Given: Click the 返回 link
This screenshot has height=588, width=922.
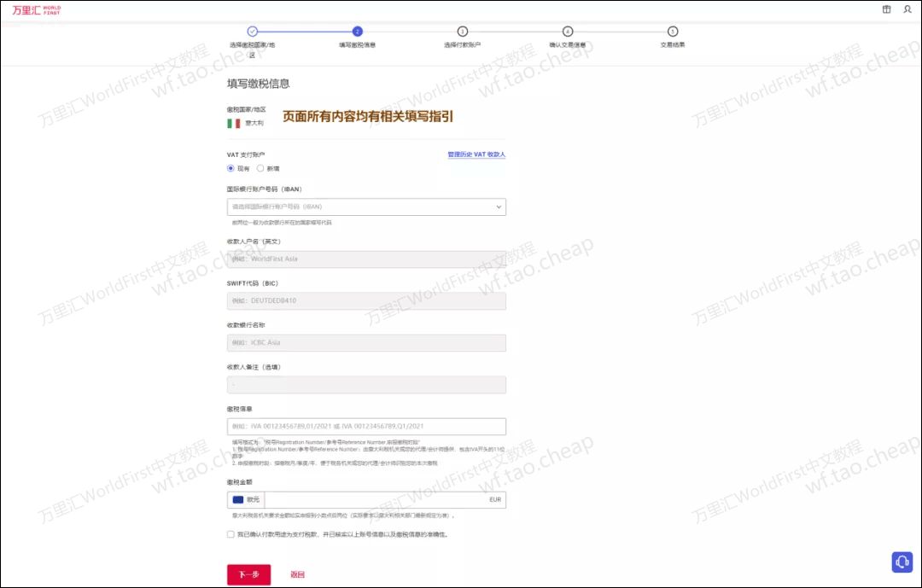Looking at the screenshot, I should [298, 574].
